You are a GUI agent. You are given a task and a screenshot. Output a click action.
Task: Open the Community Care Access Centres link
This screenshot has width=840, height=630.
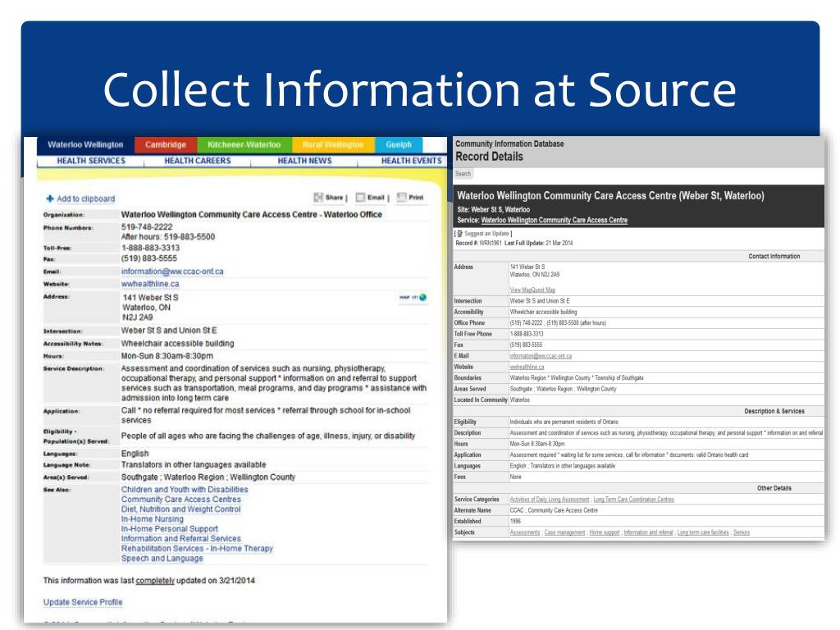coord(181,500)
